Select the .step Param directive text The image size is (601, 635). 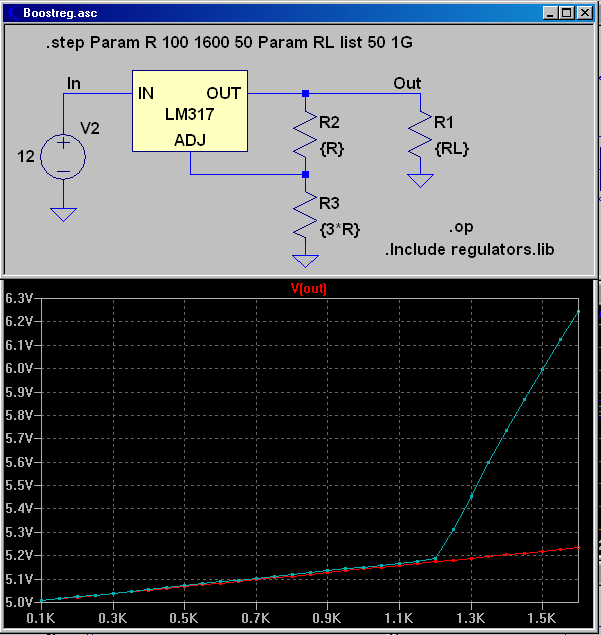[x=229, y=42]
